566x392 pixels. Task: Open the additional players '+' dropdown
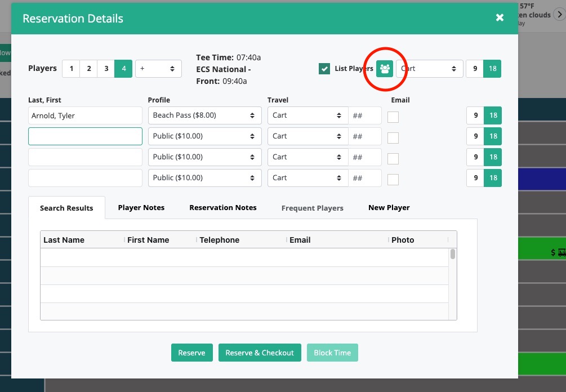click(158, 69)
